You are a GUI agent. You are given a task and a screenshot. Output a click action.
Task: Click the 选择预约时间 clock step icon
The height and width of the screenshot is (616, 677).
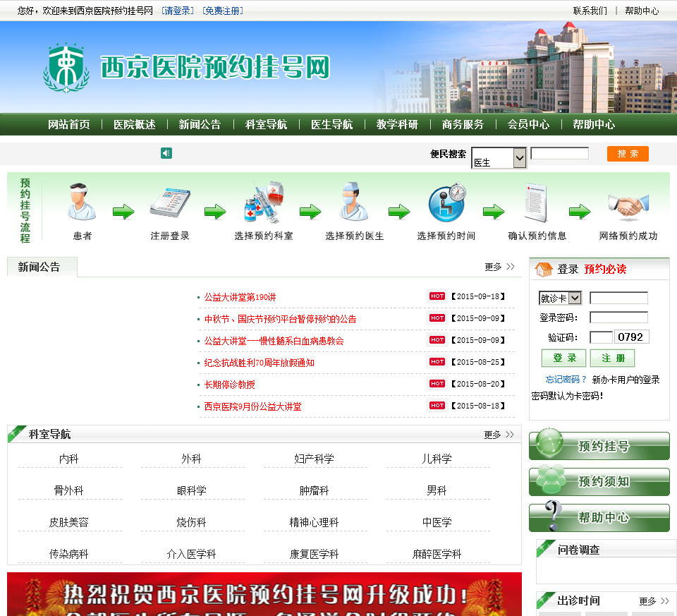(x=447, y=203)
